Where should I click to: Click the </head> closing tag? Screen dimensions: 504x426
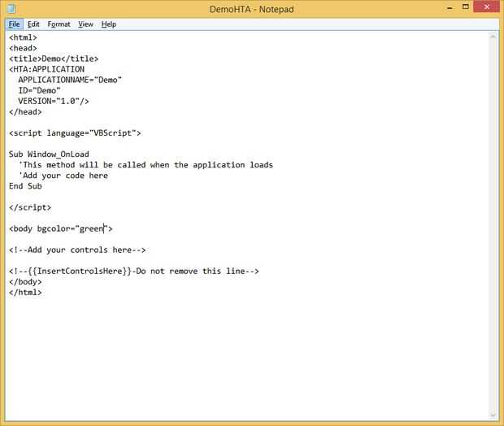(25, 112)
